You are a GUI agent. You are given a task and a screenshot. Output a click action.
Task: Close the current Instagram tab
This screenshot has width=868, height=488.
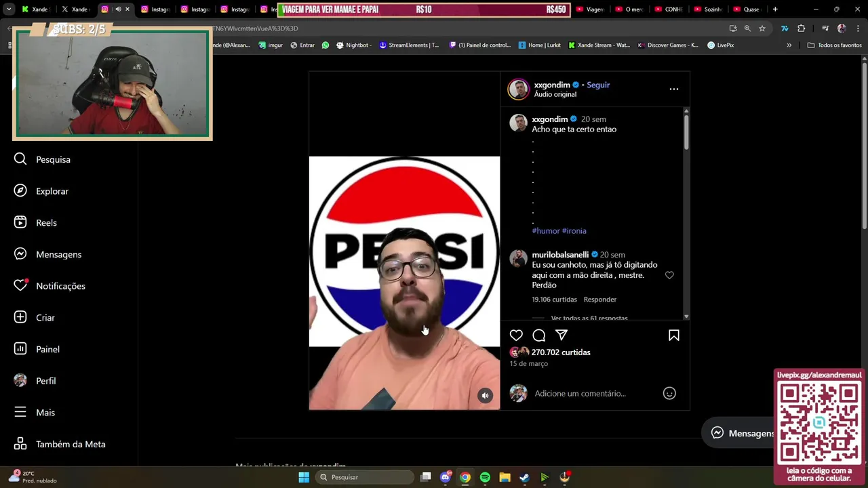[127, 9]
